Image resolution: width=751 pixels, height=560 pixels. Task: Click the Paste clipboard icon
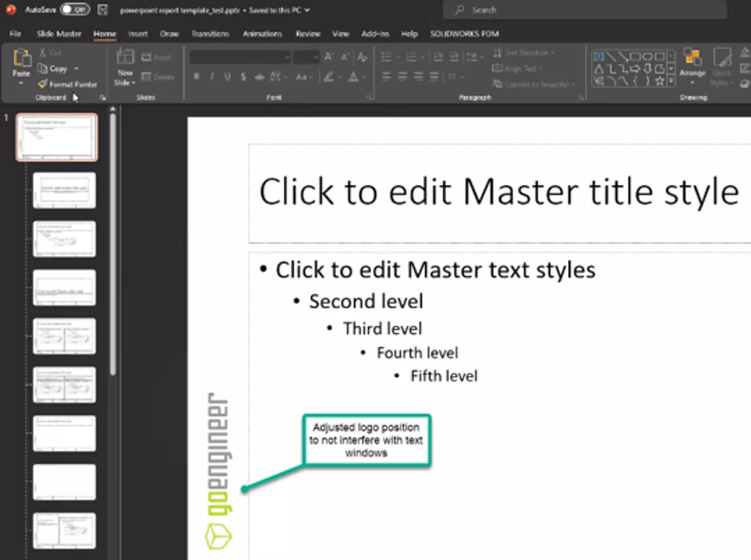tap(21, 58)
